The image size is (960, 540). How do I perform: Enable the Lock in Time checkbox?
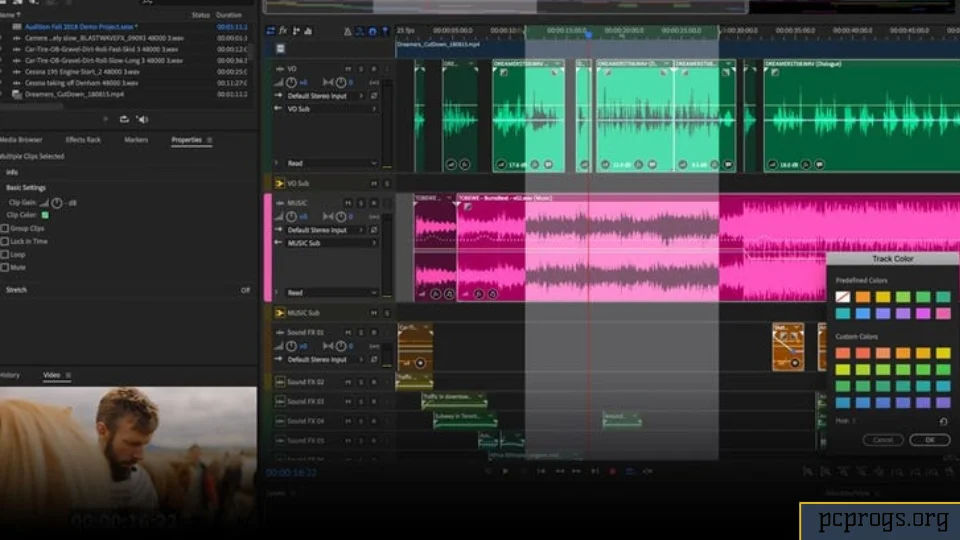[5, 242]
